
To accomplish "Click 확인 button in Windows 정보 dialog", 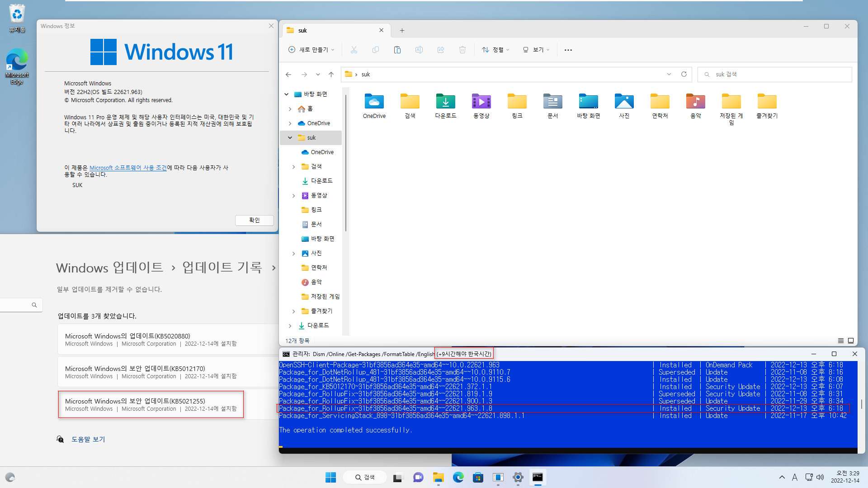I will [x=255, y=220].
